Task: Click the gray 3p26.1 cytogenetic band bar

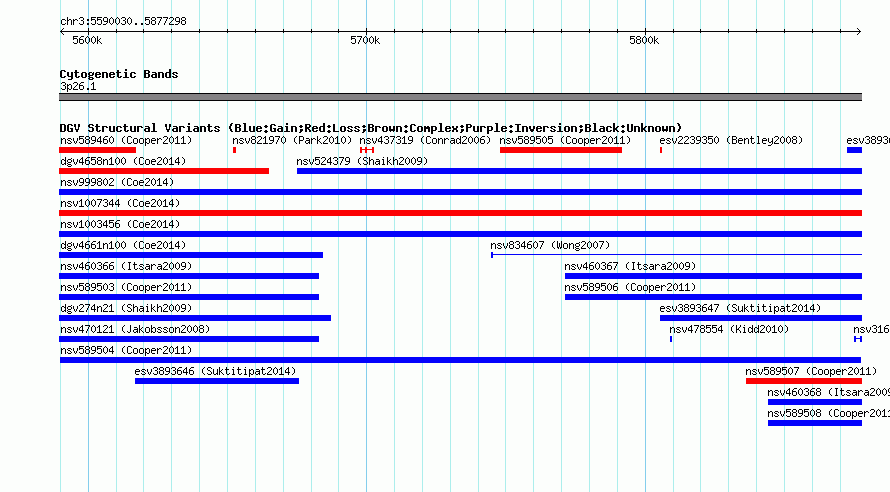Action: point(460,97)
